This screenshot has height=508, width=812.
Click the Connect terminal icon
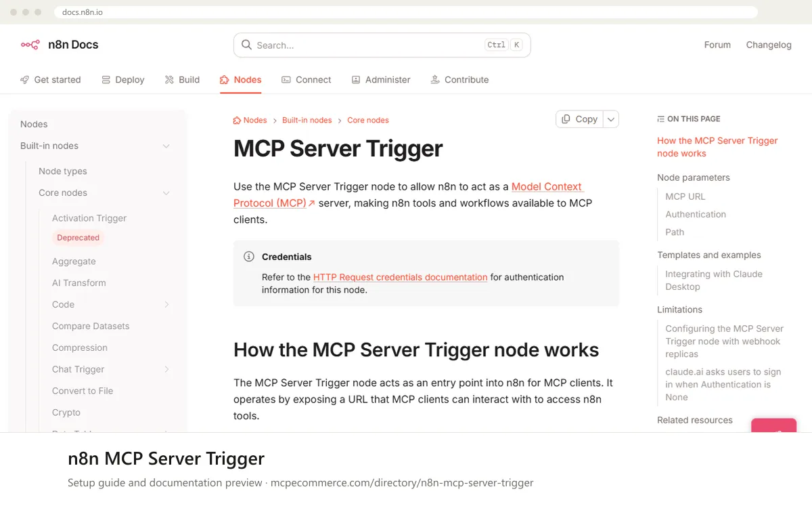286,80
